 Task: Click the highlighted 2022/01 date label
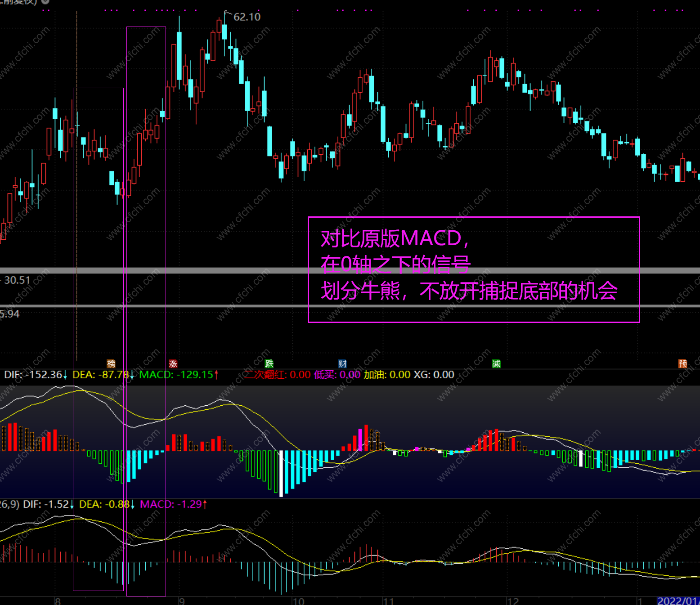[x=678, y=601]
